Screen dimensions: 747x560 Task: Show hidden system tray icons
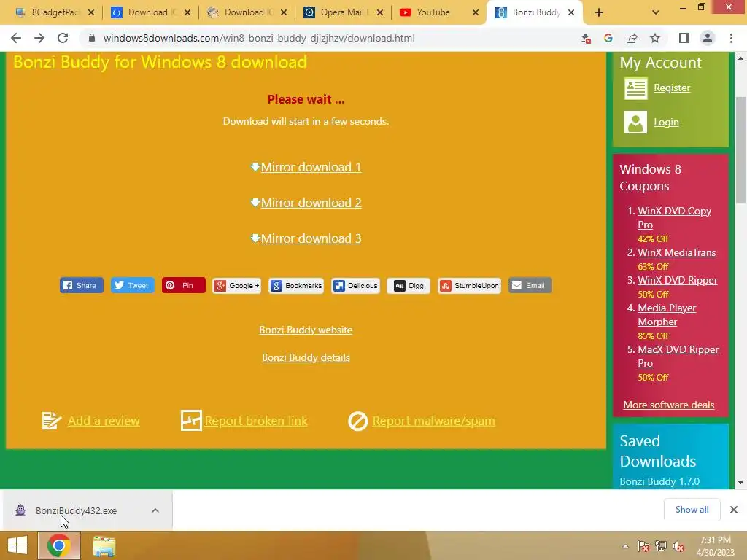coord(625,546)
